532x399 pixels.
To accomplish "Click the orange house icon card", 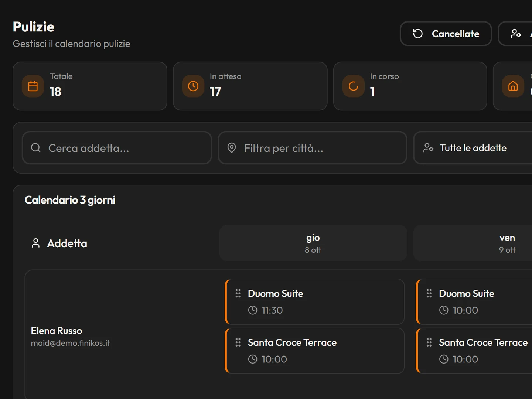I will click(513, 86).
